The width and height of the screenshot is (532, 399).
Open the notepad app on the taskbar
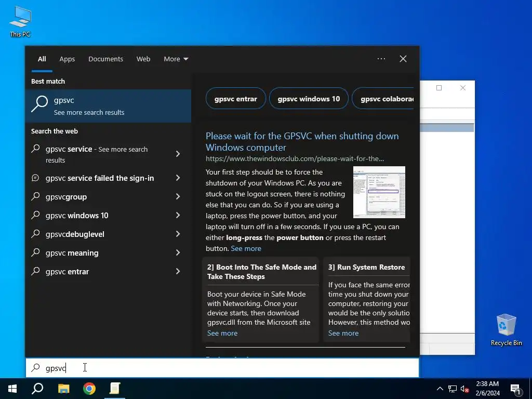coord(115,389)
